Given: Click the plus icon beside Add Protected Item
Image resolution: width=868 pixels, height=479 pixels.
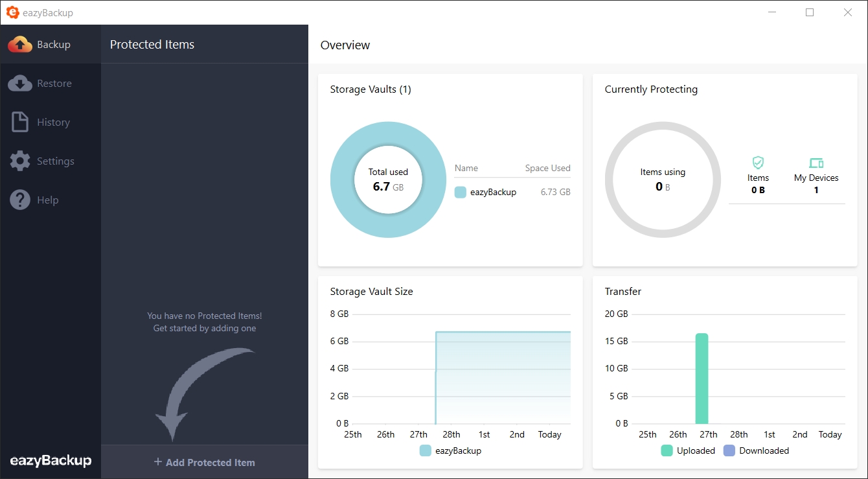Looking at the screenshot, I should (157, 462).
